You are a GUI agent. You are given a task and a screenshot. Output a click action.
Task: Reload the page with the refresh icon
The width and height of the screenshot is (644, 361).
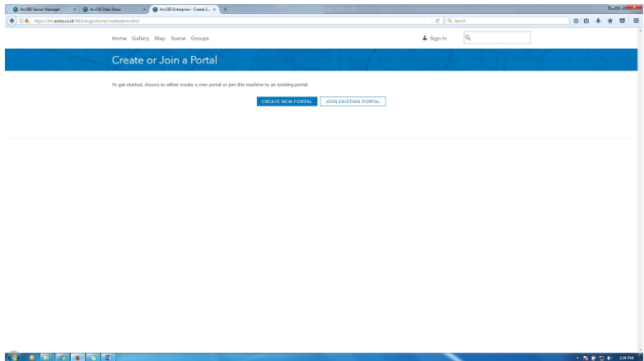click(x=437, y=21)
